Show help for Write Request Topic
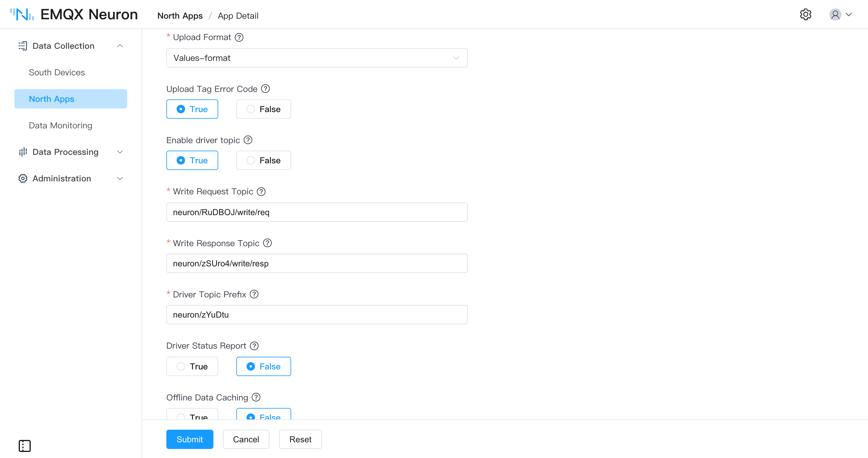Screen dimensions: 868x458 (x=261, y=192)
